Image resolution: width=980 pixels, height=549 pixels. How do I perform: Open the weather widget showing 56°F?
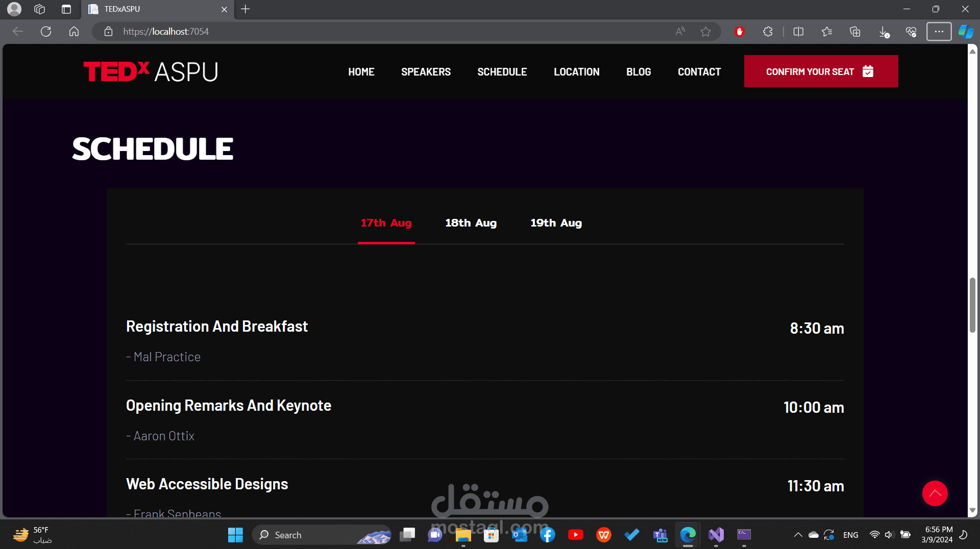[x=33, y=535]
